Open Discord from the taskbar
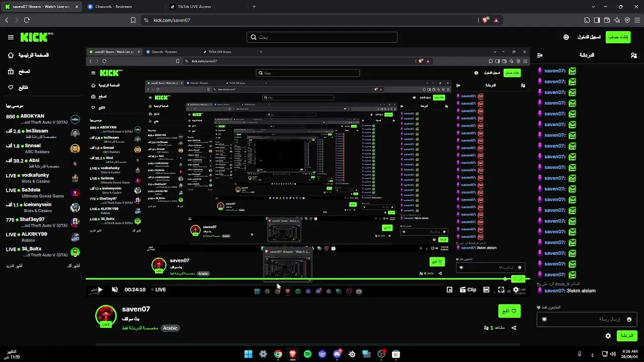This screenshot has width=644, height=362. (337, 354)
